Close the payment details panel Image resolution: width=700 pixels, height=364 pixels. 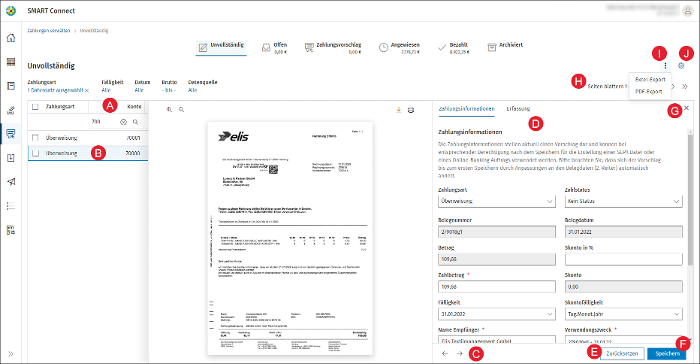point(687,108)
